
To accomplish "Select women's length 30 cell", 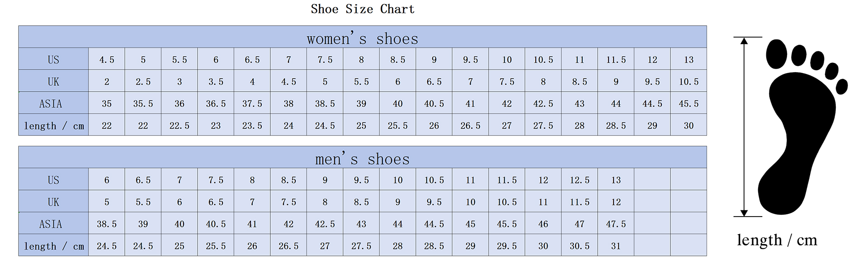I will click(x=689, y=125).
